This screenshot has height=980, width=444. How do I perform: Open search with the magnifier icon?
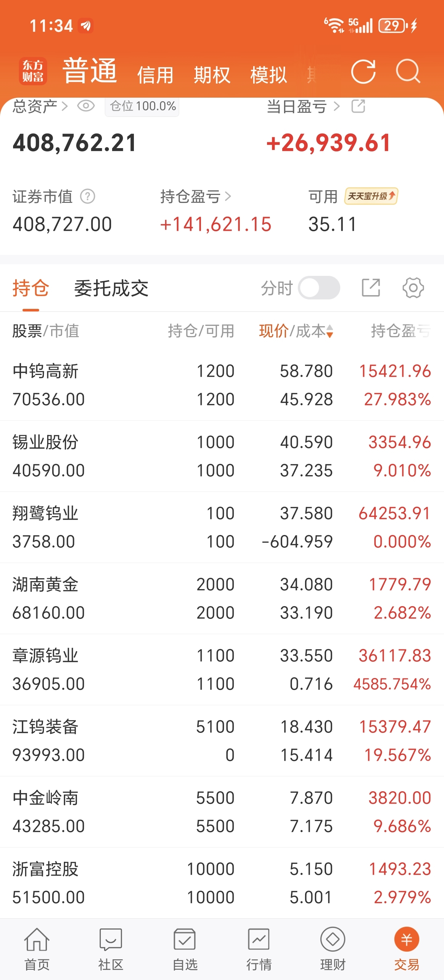click(408, 71)
